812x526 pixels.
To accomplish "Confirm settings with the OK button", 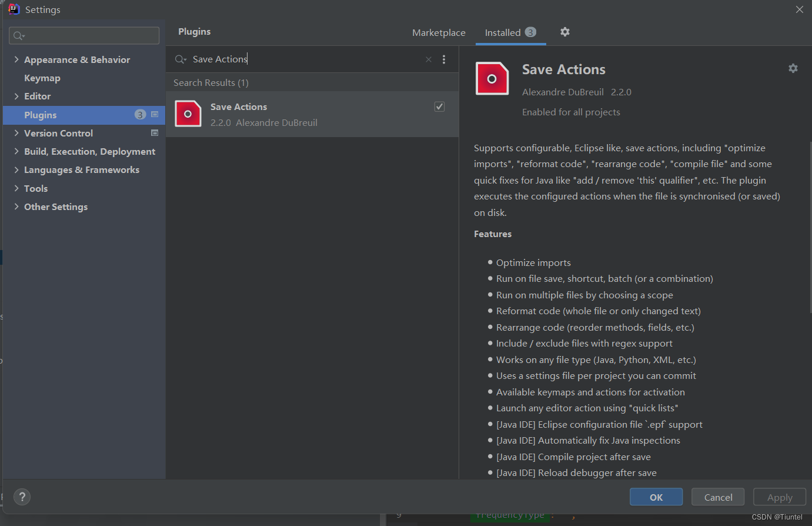I will (x=656, y=497).
